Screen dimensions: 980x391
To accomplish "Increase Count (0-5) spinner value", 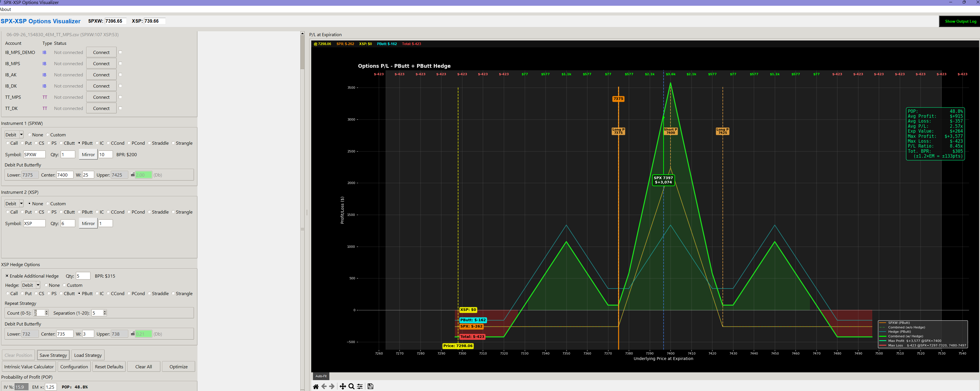I will click(46, 311).
